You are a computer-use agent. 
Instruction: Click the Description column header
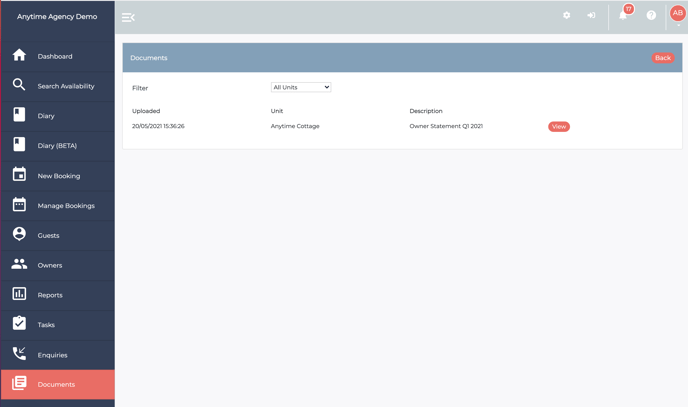[x=426, y=111]
